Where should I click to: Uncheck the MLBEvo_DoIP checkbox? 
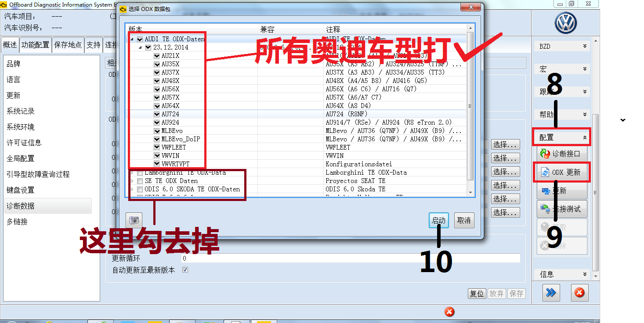pyautogui.click(x=157, y=139)
